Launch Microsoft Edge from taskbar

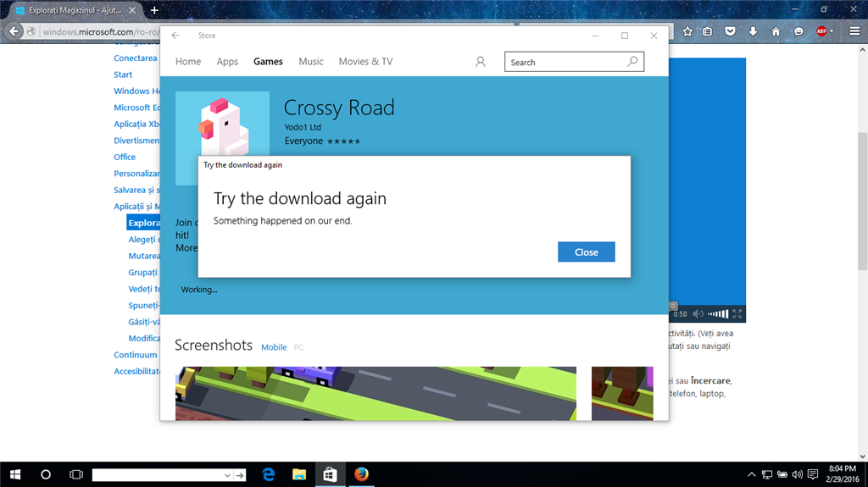[x=269, y=474]
